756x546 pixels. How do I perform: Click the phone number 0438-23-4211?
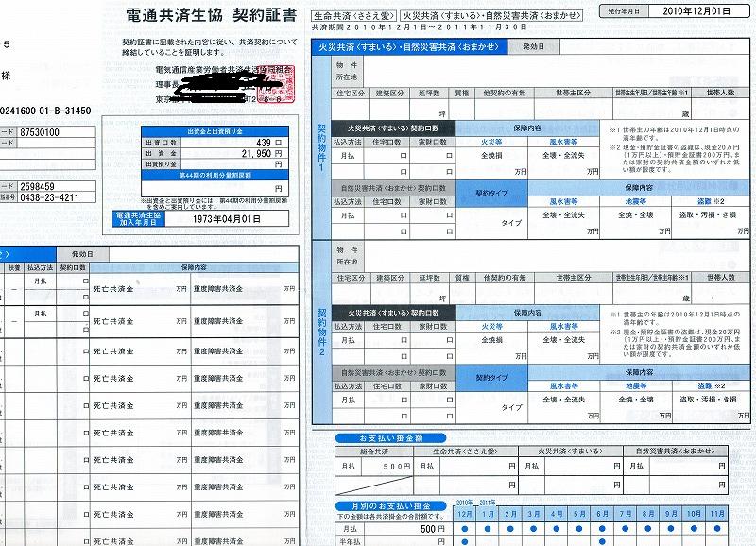[49, 197]
